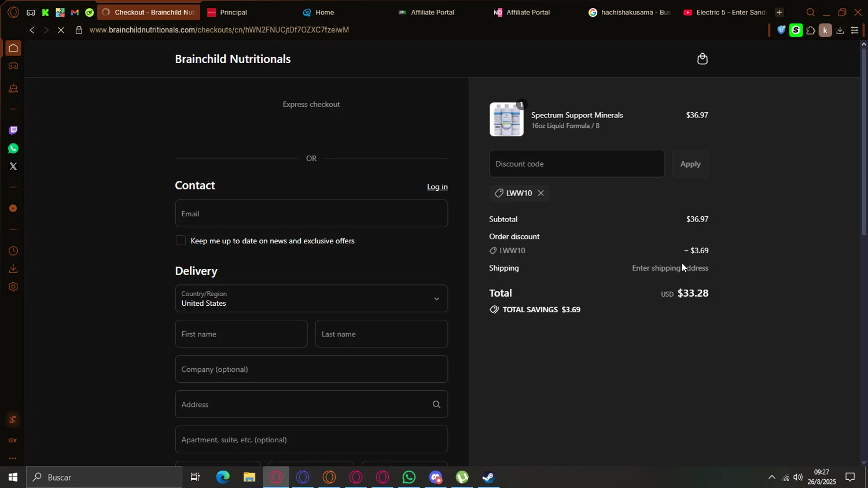Open the blue shield extension icon
868x488 pixels.
(781, 30)
